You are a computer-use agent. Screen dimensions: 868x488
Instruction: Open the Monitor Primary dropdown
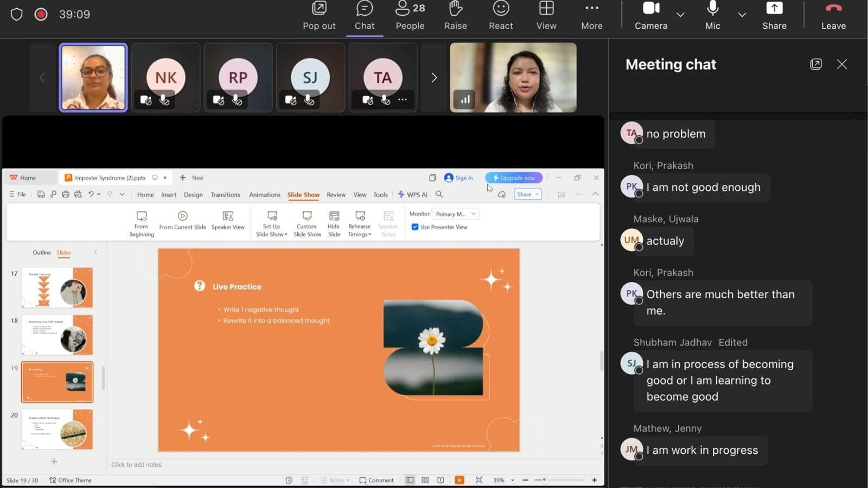pos(455,214)
